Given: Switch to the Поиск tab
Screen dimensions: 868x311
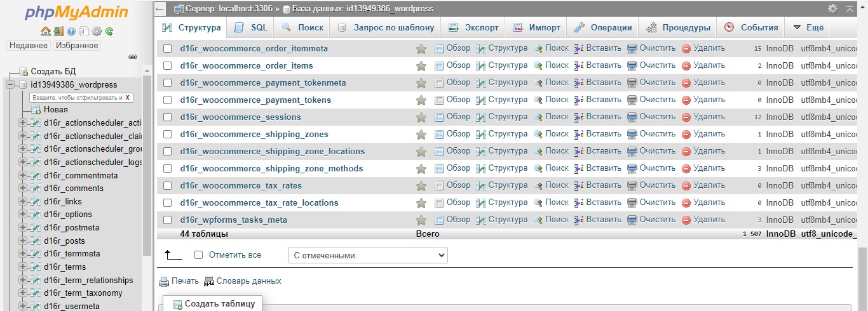Looking at the screenshot, I should pyautogui.click(x=302, y=28).
